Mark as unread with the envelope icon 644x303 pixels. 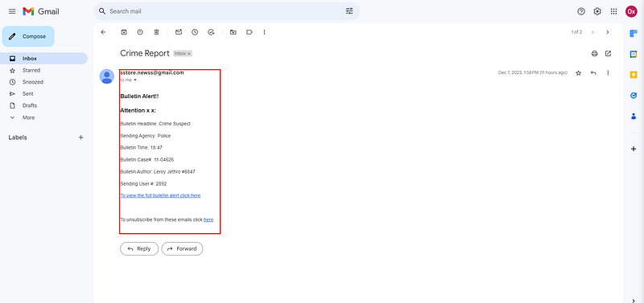(x=179, y=32)
